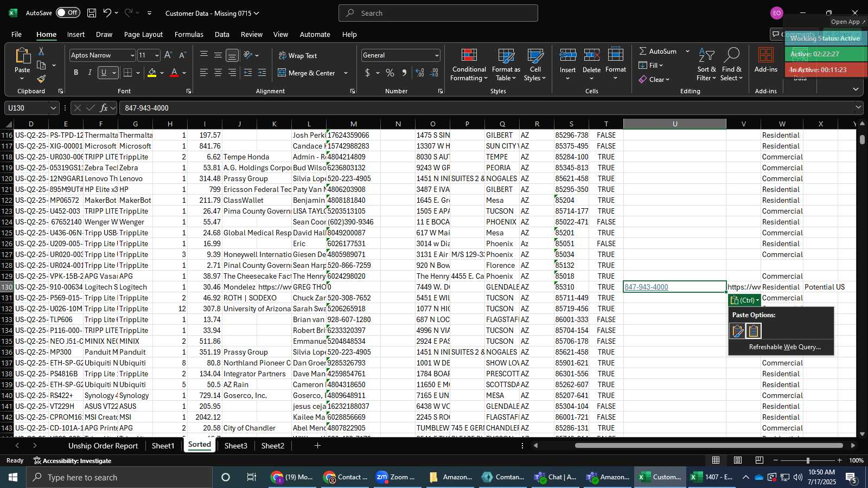Click the Center align icon
The height and width of the screenshot is (488, 868).
point(218,73)
